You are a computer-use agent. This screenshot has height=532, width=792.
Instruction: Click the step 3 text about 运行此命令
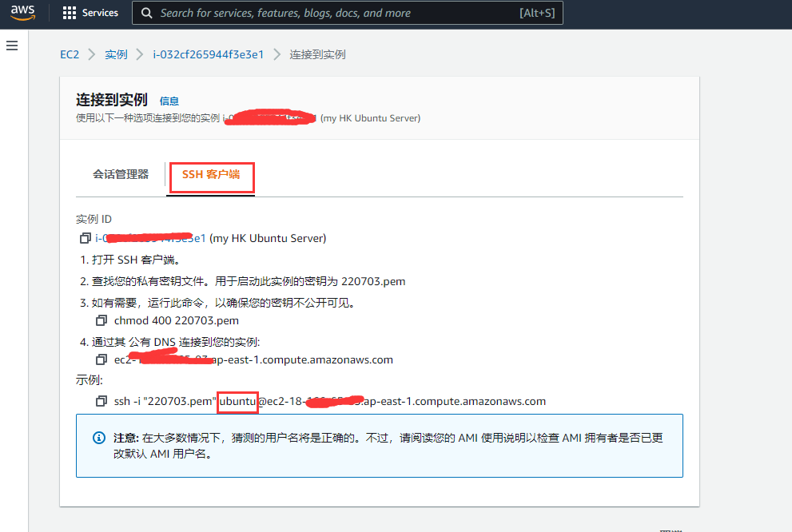(218, 303)
